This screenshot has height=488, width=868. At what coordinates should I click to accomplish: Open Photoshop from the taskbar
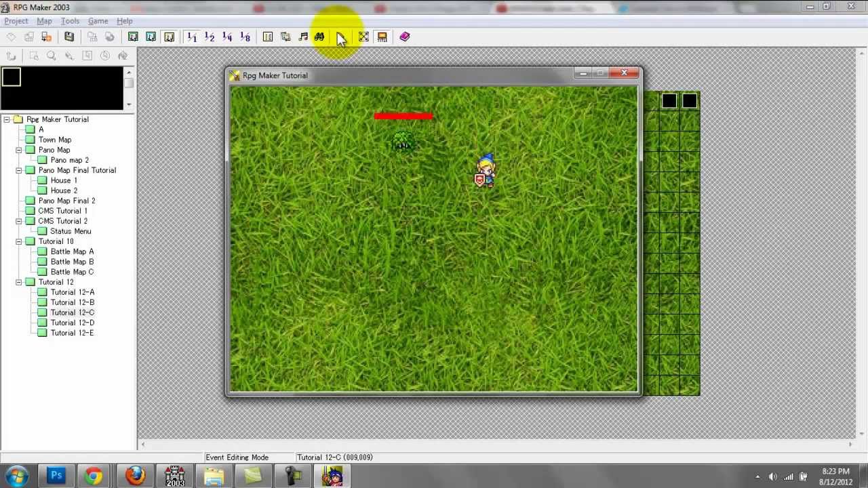click(56, 476)
